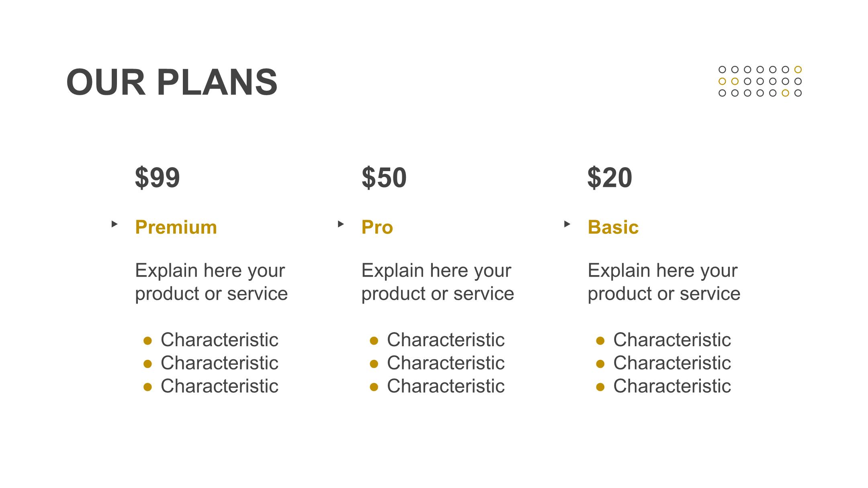
Task: Click the second gold bullet under Pro
Action: click(x=374, y=364)
